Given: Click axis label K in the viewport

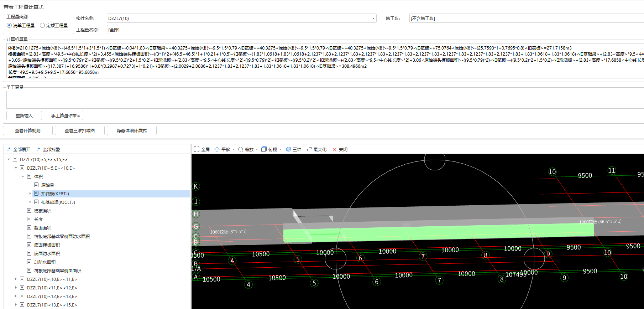Looking at the screenshot, I should [x=195, y=186].
